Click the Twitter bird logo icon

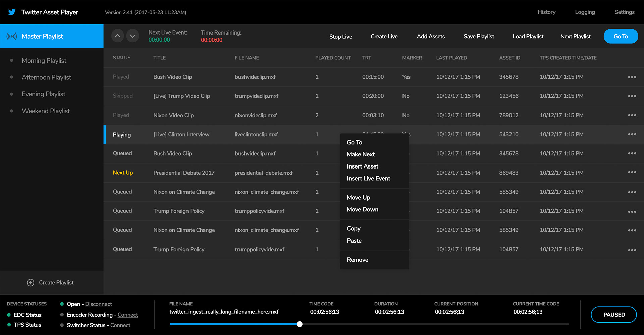tap(12, 12)
